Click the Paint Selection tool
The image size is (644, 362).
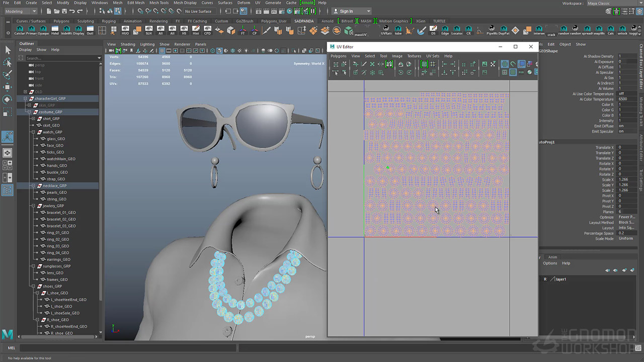(x=8, y=75)
